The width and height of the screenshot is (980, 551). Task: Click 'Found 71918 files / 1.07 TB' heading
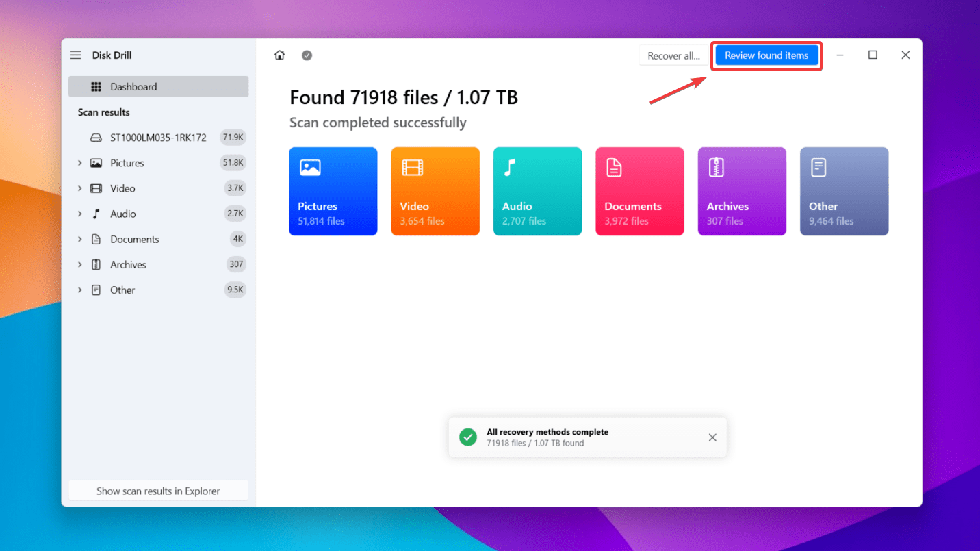(404, 98)
